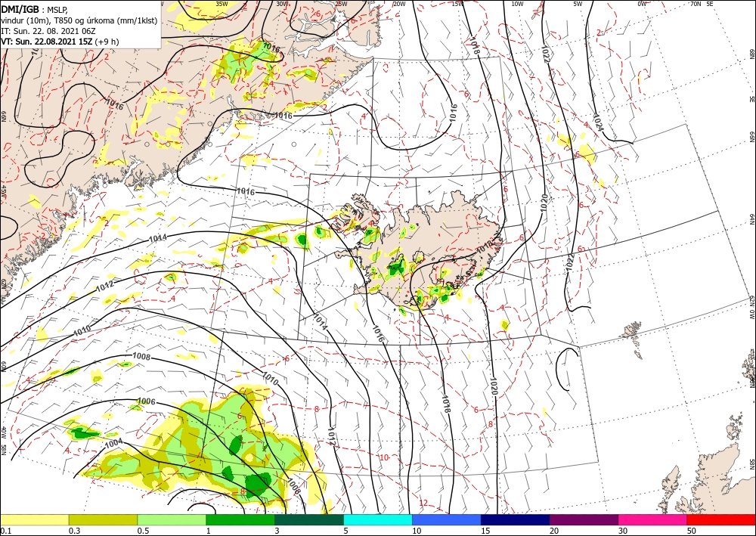
Task: Click the legend value '0.3'
Action: pos(74,531)
